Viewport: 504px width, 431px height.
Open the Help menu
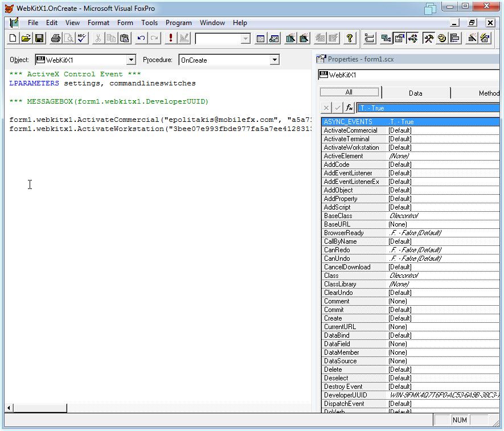click(x=240, y=23)
